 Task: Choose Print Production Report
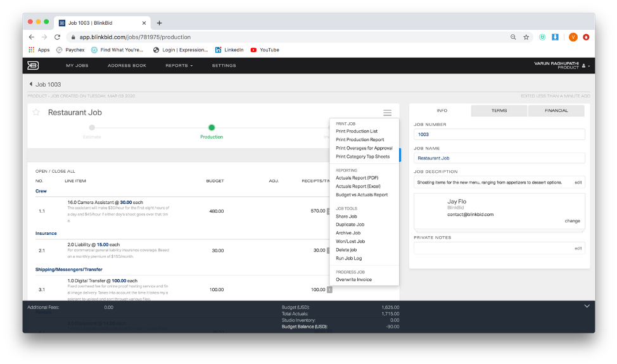[x=360, y=139]
